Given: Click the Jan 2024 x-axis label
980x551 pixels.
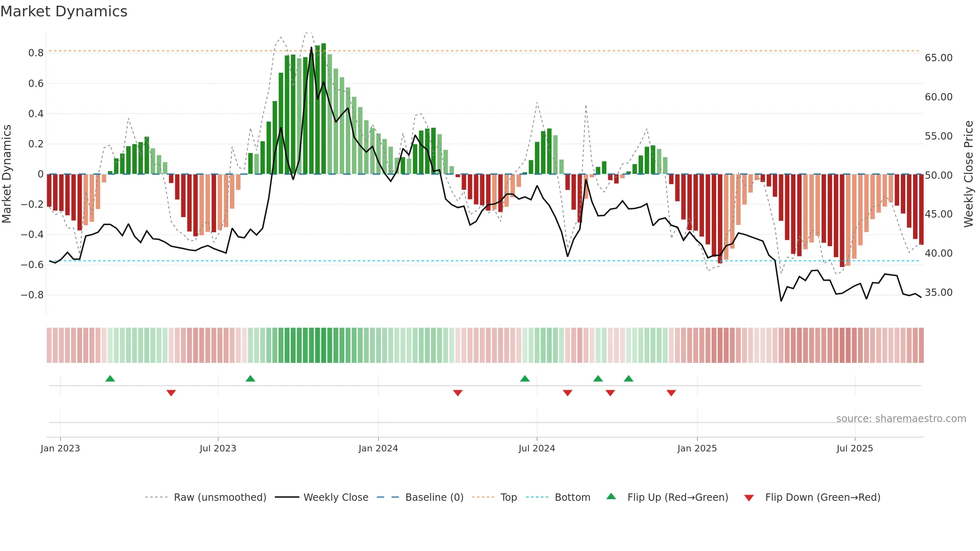Looking at the screenshot, I should [379, 448].
